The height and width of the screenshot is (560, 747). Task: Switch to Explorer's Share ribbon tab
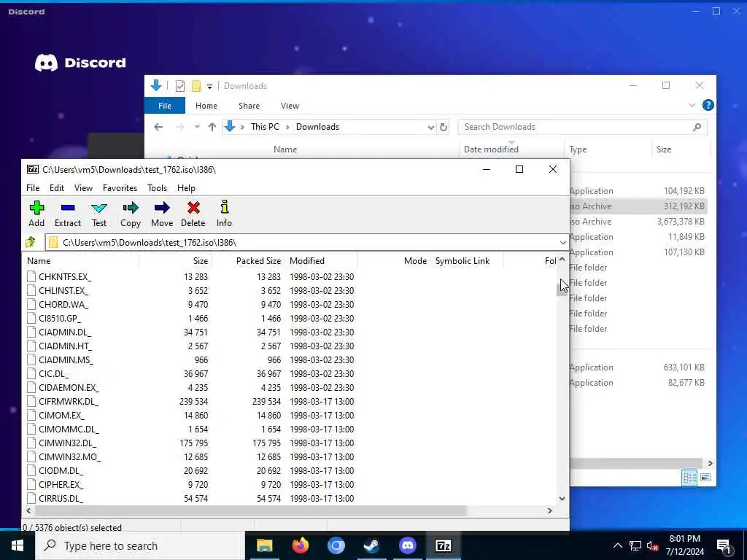249,106
